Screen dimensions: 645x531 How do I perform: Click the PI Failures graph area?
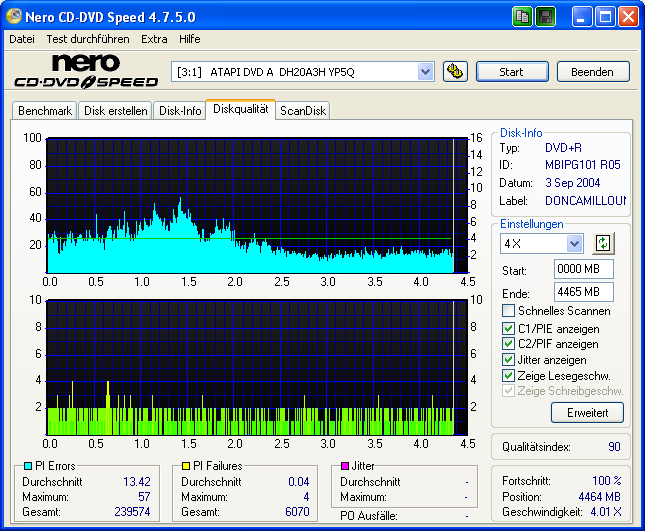click(x=257, y=368)
